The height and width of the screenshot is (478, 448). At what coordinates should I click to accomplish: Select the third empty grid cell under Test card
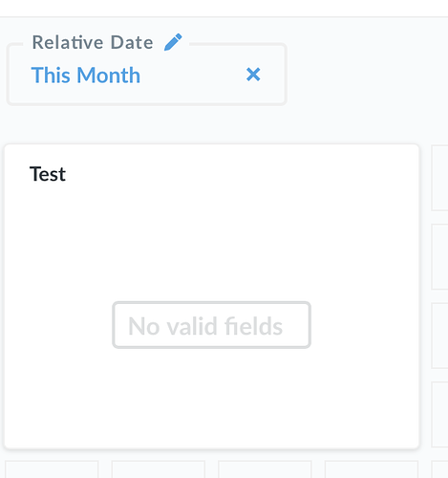click(265, 469)
